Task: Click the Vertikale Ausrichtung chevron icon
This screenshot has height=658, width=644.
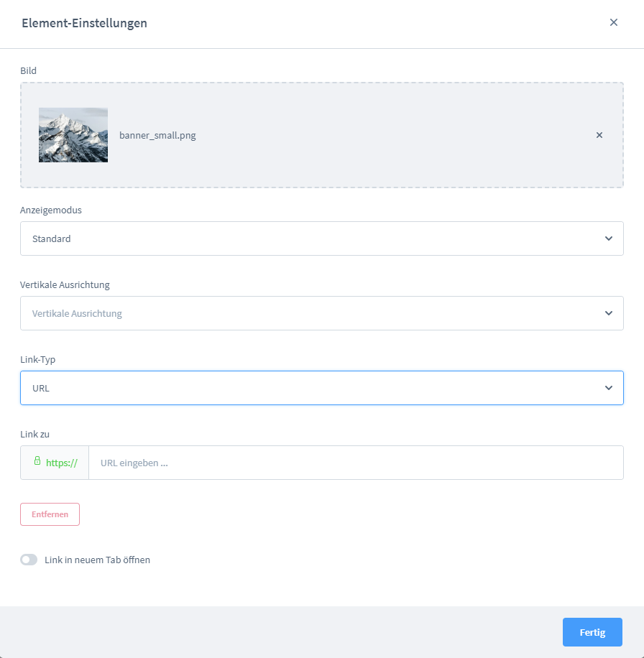Action: [608, 313]
